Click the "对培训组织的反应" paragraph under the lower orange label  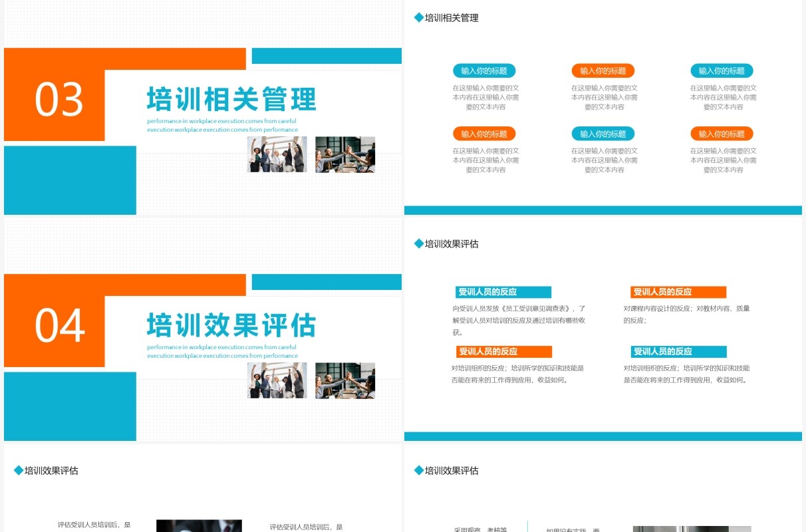[x=518, y=374]
